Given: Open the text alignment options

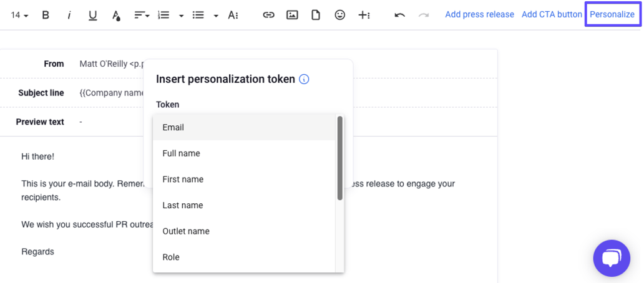Looking at the screenshot, I should coord(142,15).
